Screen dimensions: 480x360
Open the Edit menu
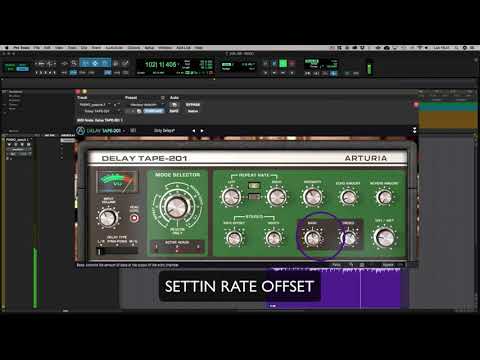pos(47,48)
